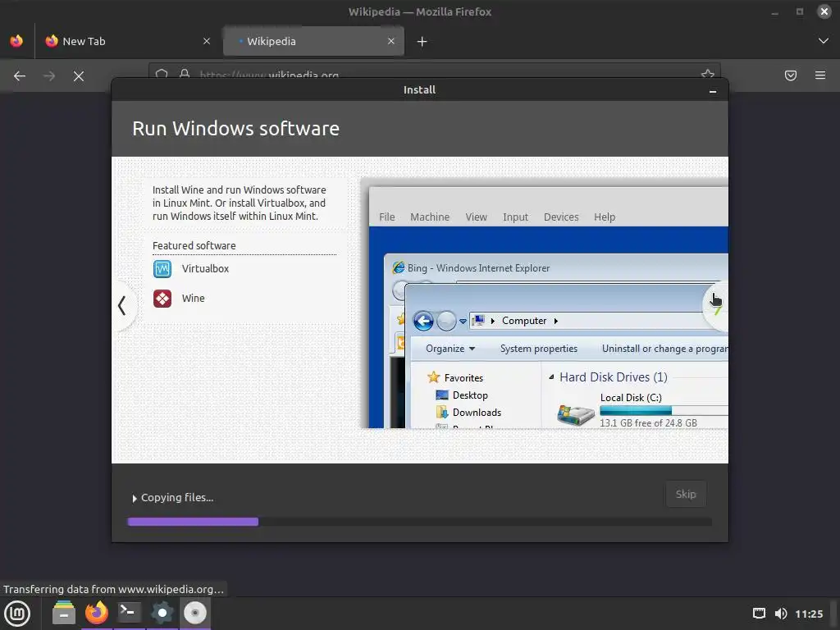The height and width of the screenshot is (630, 840).
Task: Close the New Tab tab
Action: coord(207,41)
